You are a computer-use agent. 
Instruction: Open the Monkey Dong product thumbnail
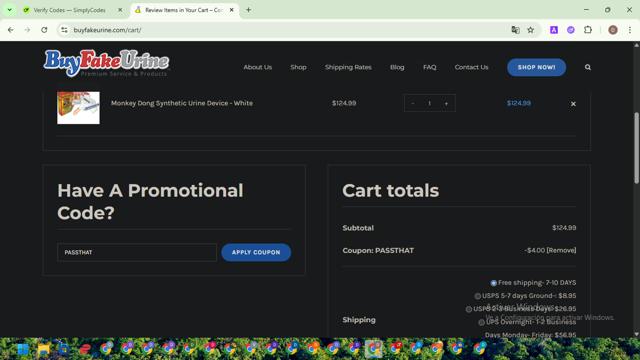78,108
